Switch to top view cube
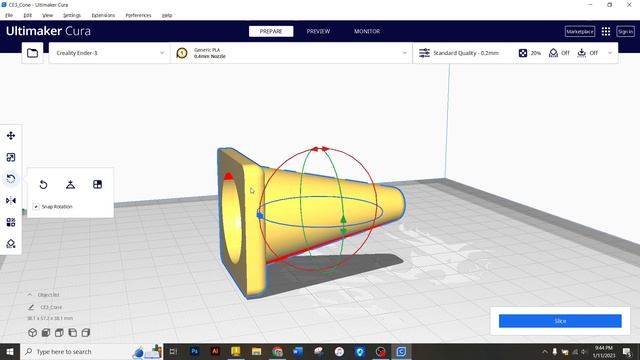Screen dimensions: 640x360 [59, 333]
